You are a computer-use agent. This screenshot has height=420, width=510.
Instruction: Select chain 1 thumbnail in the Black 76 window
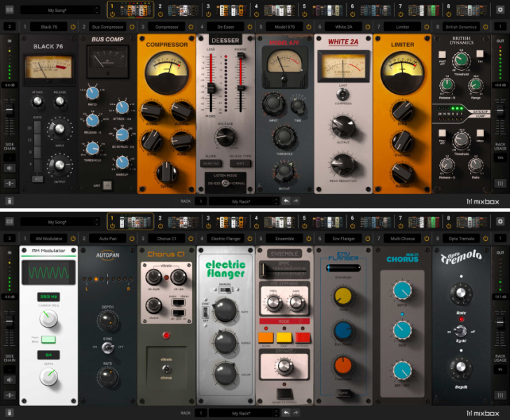[136, 10]
